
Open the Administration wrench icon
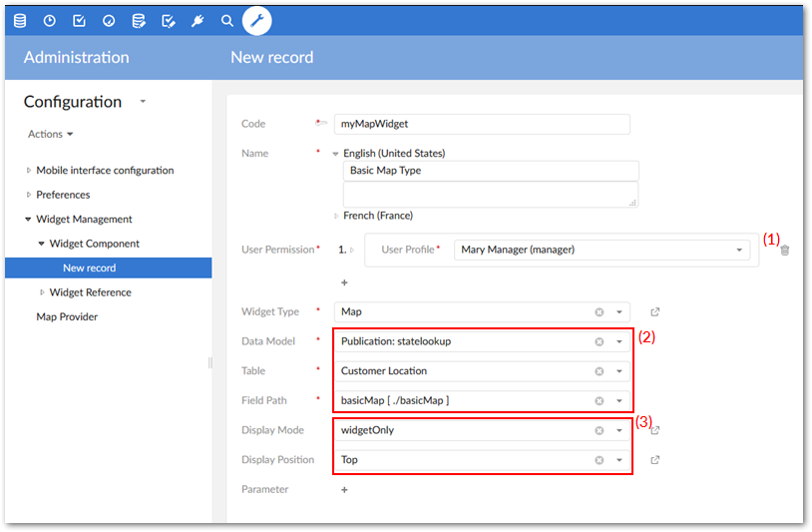click(256, 20)
